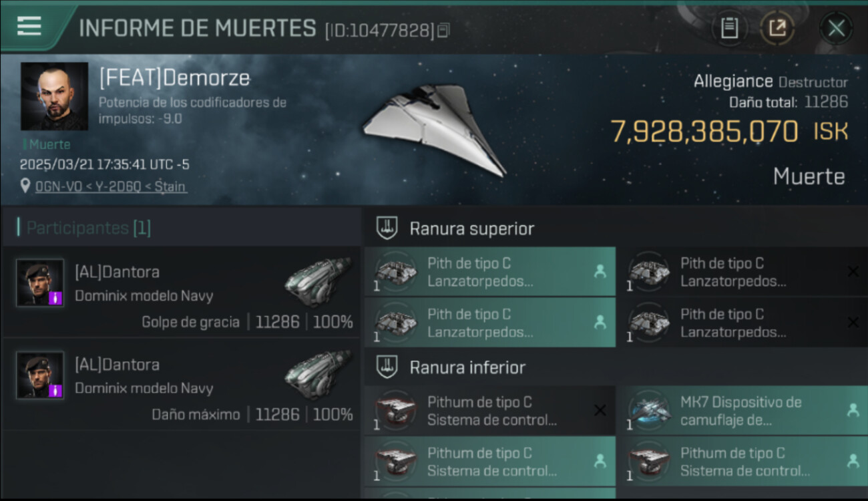Click the share/export icon
This screenshot has width=868, height=501.
point(777,28)
